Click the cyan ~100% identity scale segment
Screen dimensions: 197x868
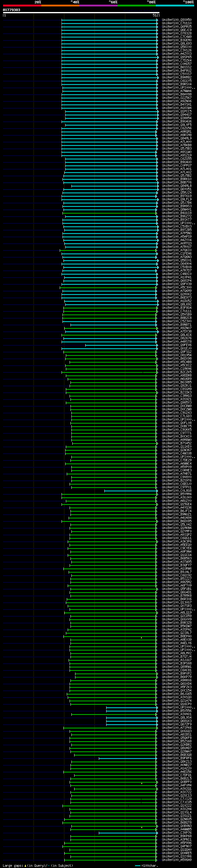click(x=175, y=6)
